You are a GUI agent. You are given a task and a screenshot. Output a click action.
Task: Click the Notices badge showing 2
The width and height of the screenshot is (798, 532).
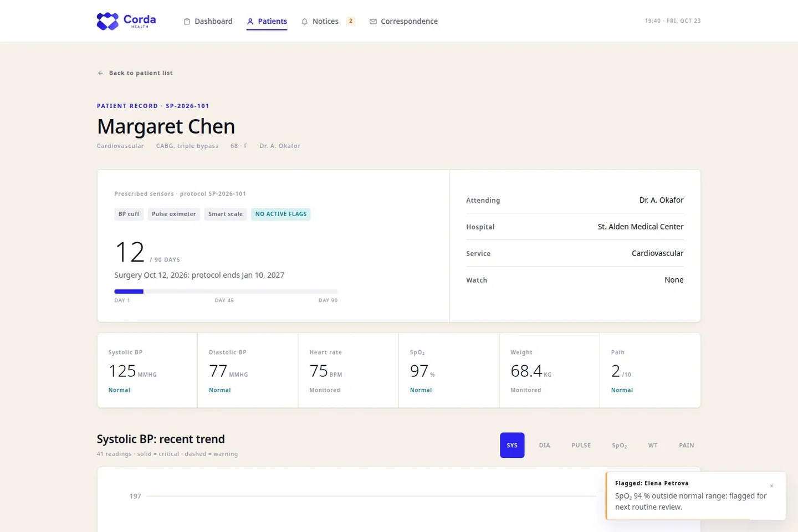[351, 21]
